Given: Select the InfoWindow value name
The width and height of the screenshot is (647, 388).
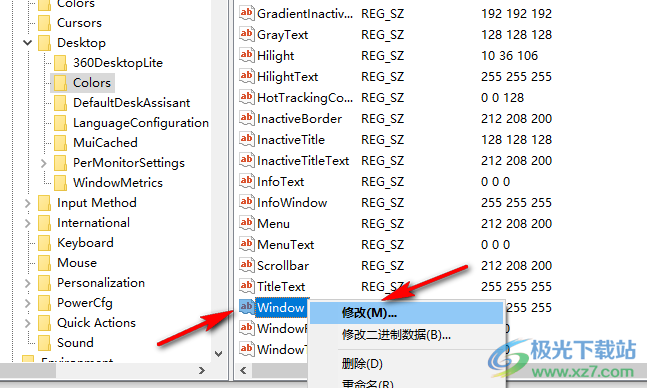Looking at the screenshot, I should (x=292, y=203).
